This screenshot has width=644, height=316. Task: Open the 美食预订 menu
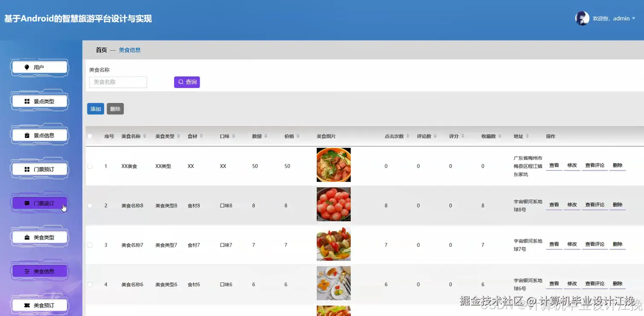pyautogui.click(x=40, y=305)
